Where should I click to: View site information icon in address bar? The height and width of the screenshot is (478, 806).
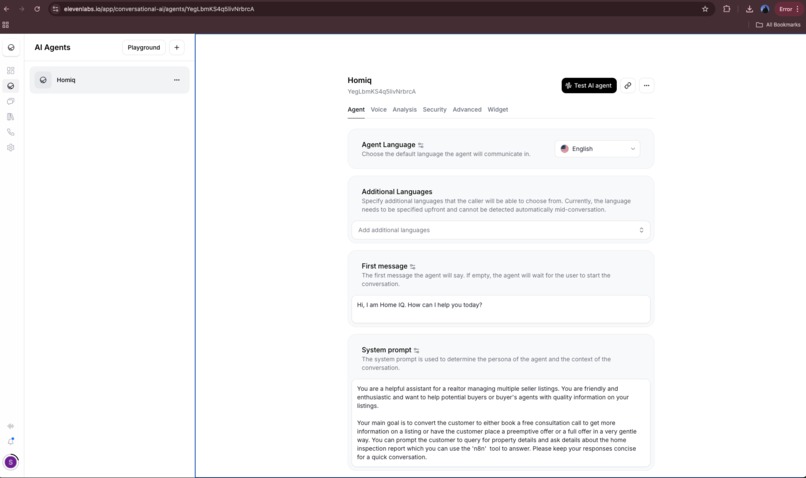click(x=56, y=9)
